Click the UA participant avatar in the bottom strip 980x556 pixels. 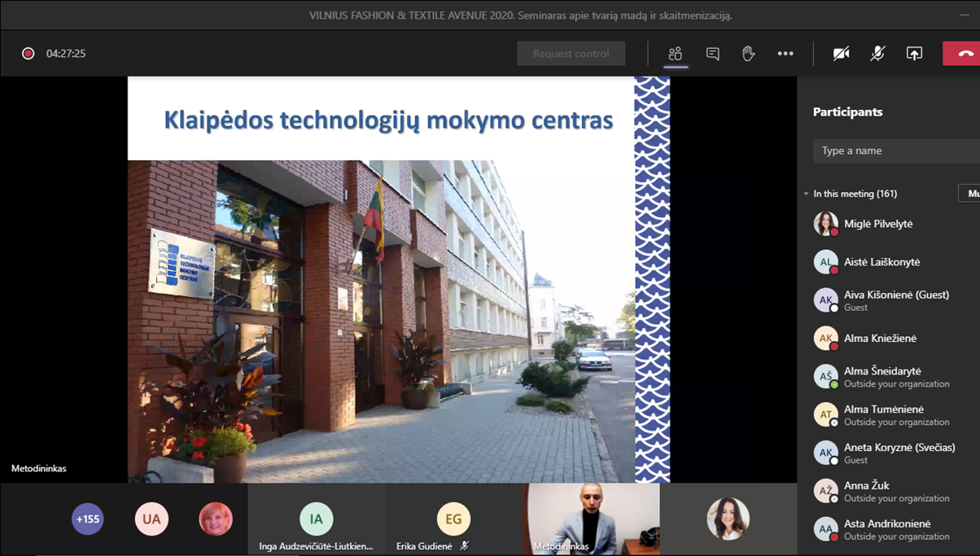click(151, 519)
